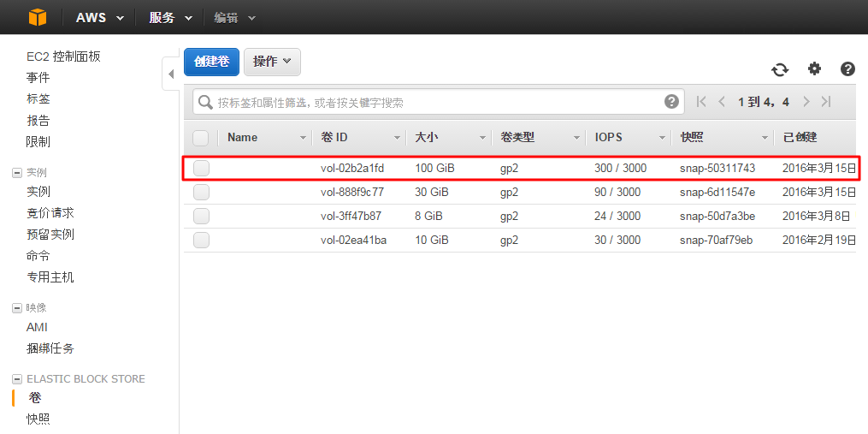Refresh the volumes list
Screen dimensions: 868x434
(780, 69)
